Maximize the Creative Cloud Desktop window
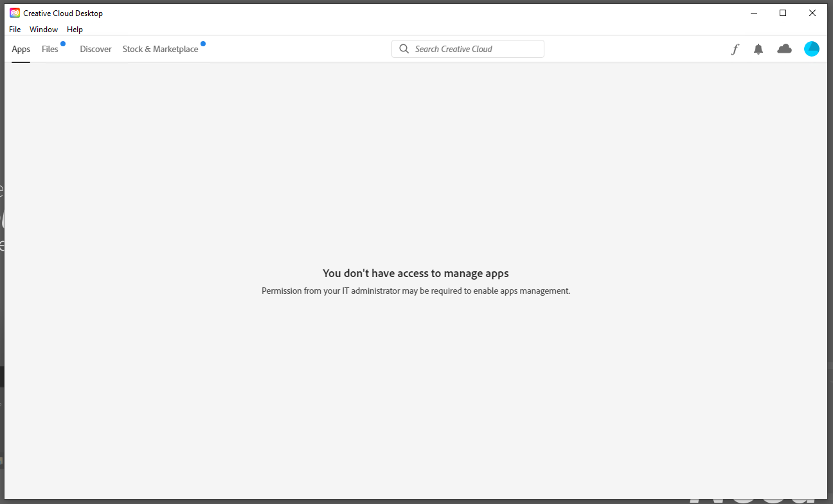833x504 pixels. pyautogui.click(x=783, y=13)
